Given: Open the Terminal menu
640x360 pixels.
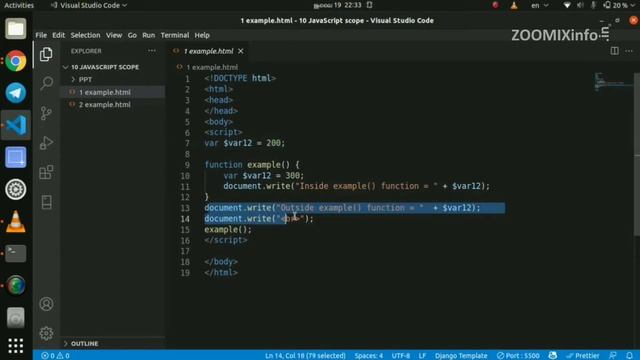Looking at the screenshot, I should click(175, 35).
